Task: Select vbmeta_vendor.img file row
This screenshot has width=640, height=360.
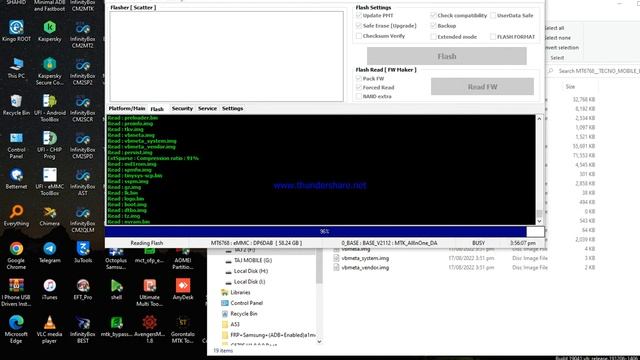Action: [463, 267]
